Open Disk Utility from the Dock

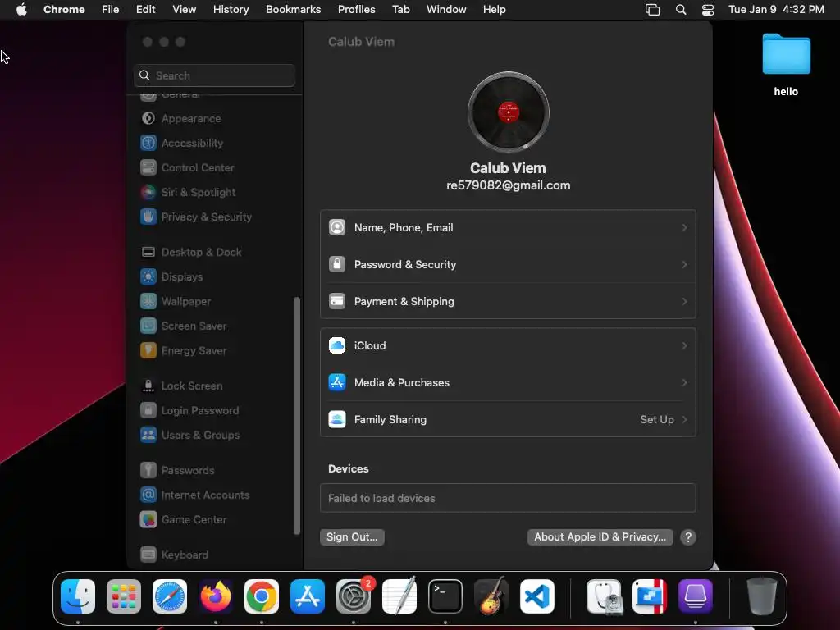[x=604, y=596]
